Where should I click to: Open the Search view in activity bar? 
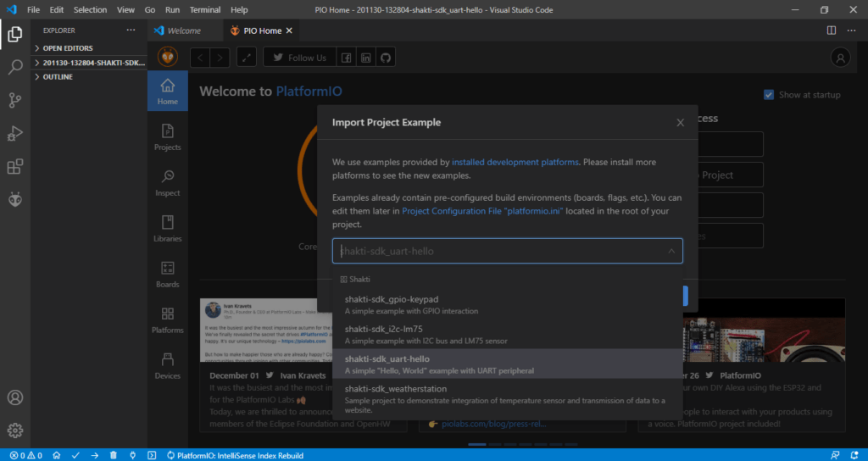[15, 68]
